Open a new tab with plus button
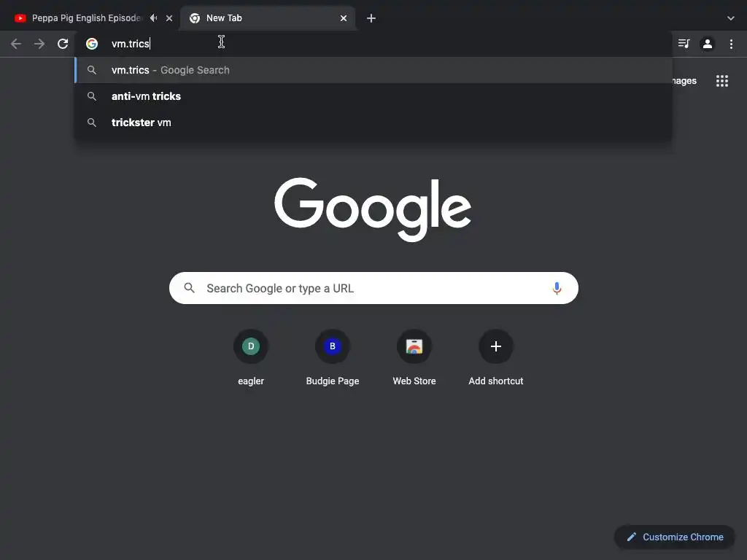 pyautogui.click(x=371, y=18)
